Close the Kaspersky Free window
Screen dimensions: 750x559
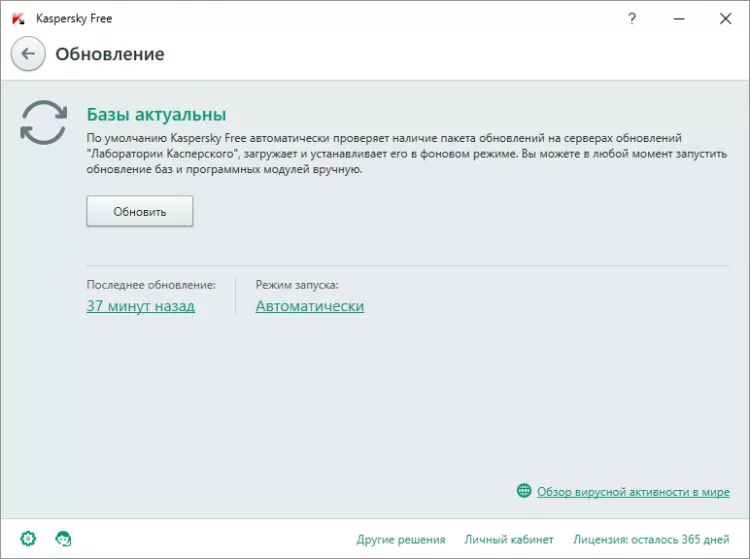(x=725, y=19)
